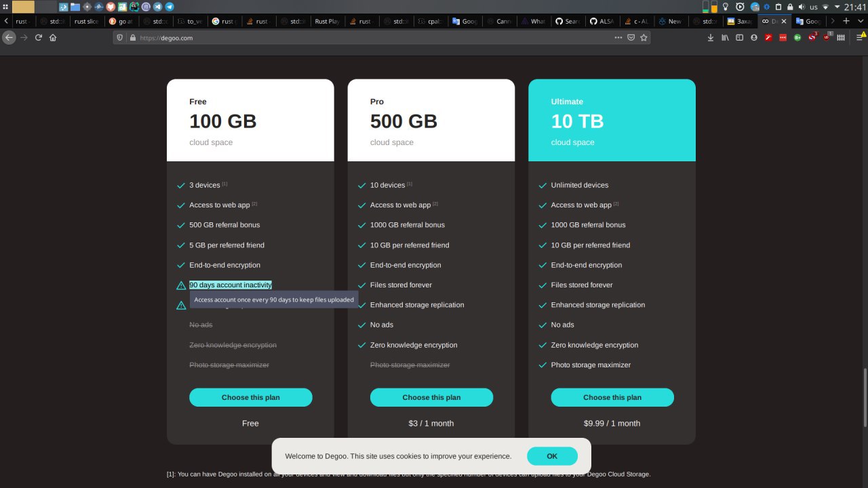Click "Photo storage maximizer" in the Pro plan
868x488 pixels.
pyautogui.click(x=410, y=365)
